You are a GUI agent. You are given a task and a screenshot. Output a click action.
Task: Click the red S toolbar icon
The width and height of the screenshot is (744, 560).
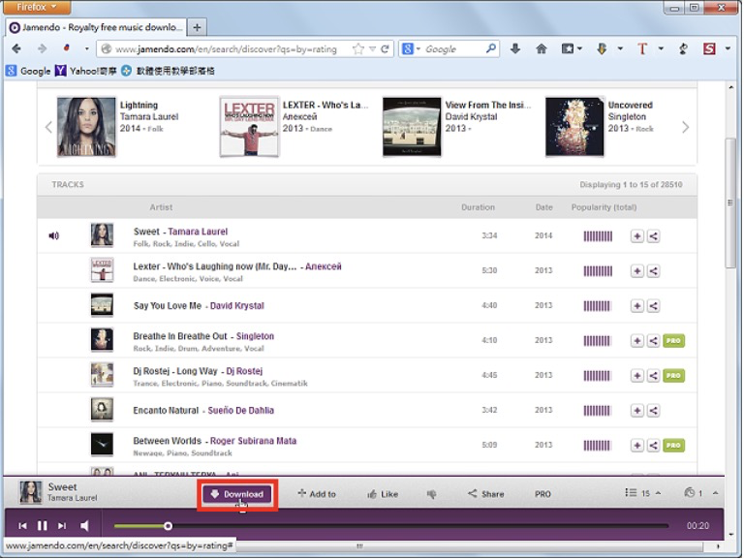tap(709, 48)
